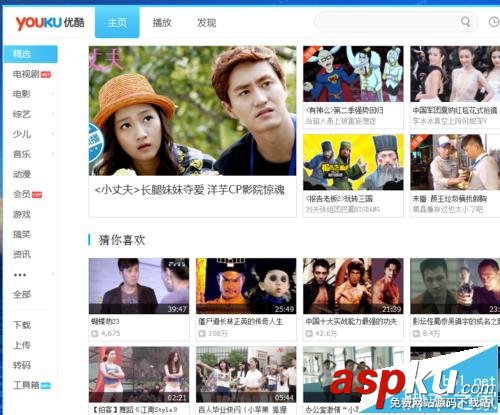Click the 猜你喜欢 section heading

(x=122, y=240)
